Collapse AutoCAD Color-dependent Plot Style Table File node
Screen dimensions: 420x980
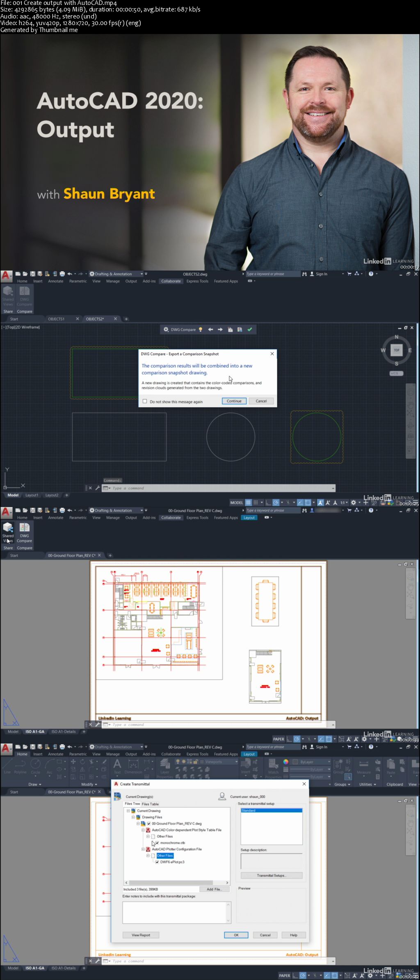(x=143, y=830)
